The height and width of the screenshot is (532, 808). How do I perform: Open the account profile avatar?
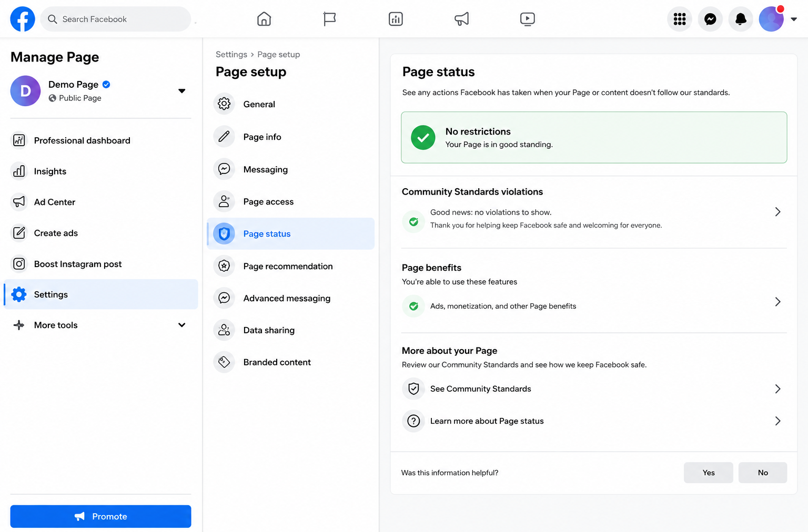coord(771,19)
